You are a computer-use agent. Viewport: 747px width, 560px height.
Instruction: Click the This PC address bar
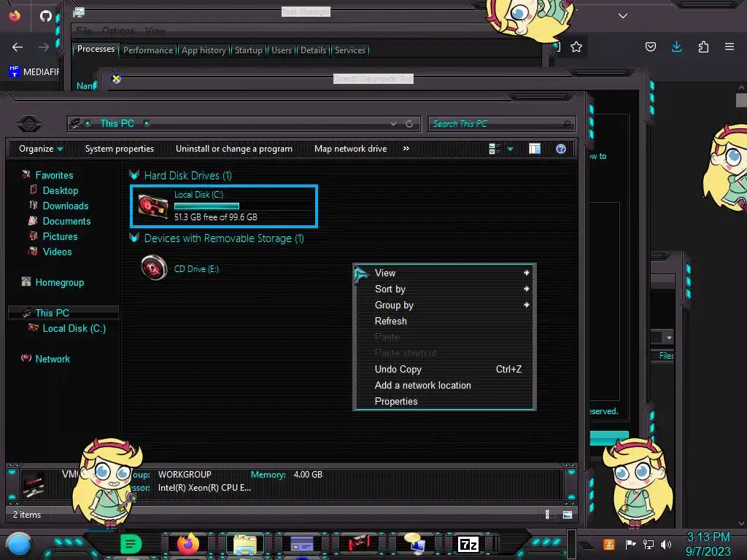click(x=244, y=124)
